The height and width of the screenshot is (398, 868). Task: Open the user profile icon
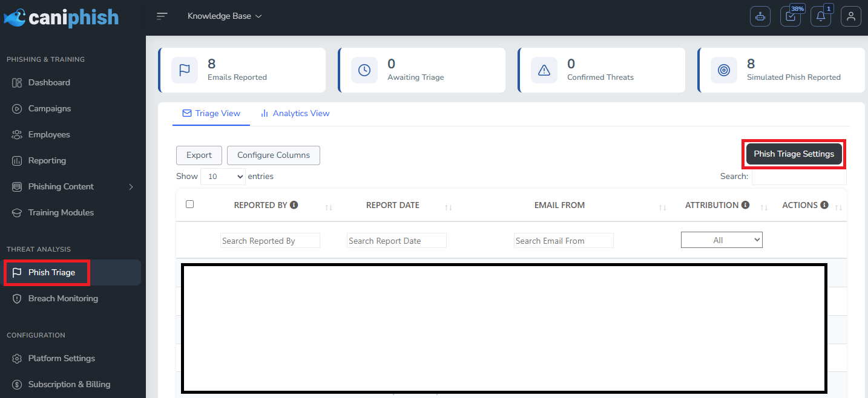[851, 16]
